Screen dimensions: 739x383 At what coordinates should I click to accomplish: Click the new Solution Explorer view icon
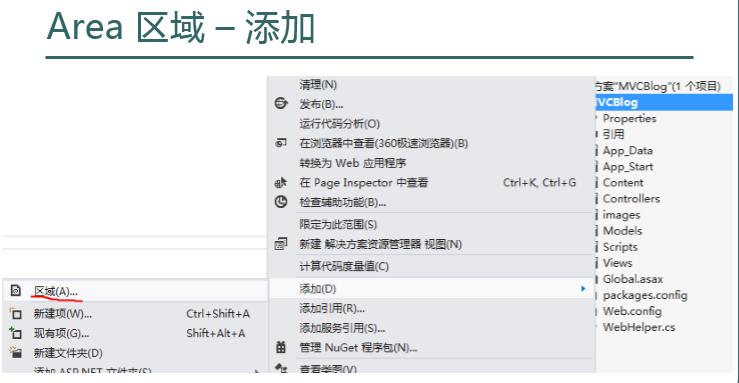(x=281, y=244)
